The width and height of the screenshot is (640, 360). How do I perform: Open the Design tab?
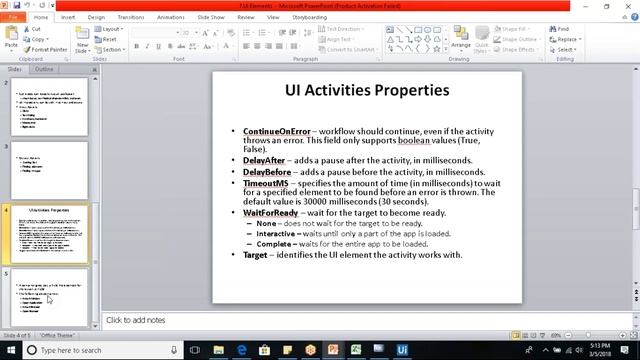pyautogui.click(x=96, y=17)
